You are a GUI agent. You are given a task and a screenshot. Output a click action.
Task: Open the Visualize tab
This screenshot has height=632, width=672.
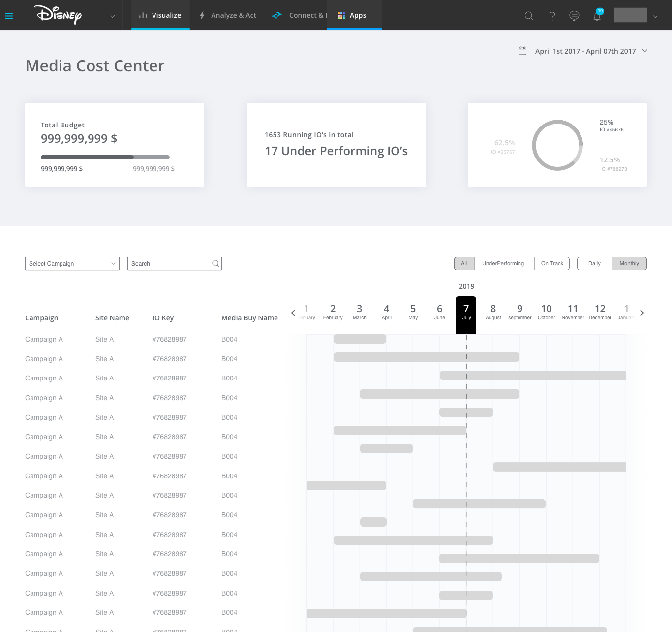coord(160,15)
